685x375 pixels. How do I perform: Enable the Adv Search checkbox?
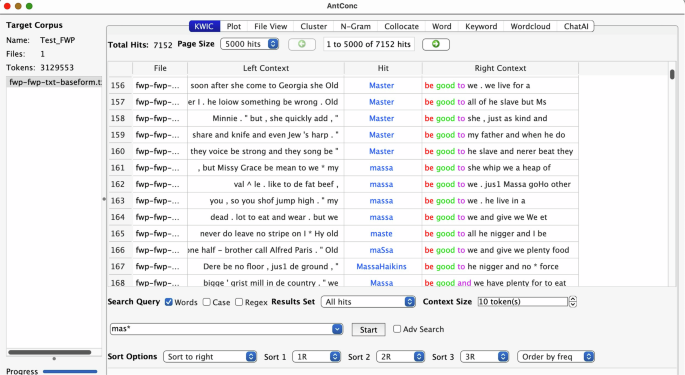coord(397,329)
